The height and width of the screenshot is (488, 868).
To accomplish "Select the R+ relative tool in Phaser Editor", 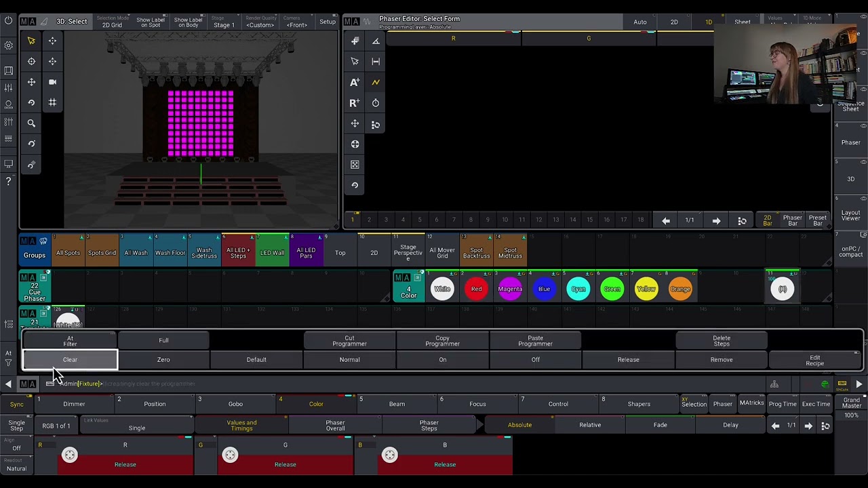I will click(x=355, y=103).
